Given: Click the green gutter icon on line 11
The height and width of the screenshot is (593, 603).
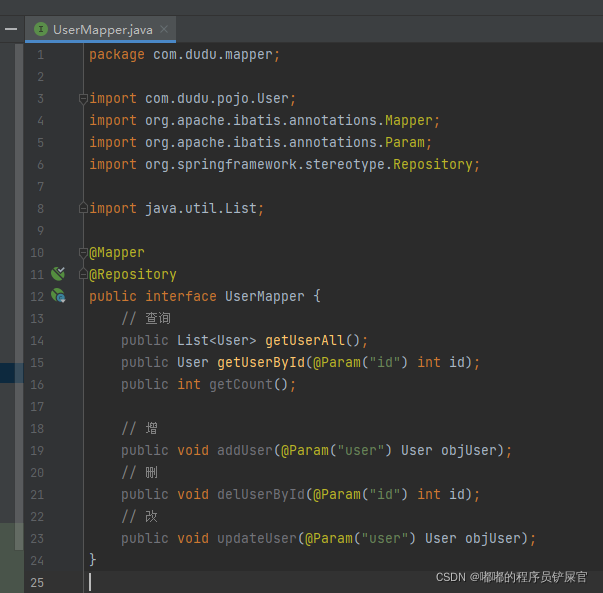Looking at the screenshot, I should point(58,274).
